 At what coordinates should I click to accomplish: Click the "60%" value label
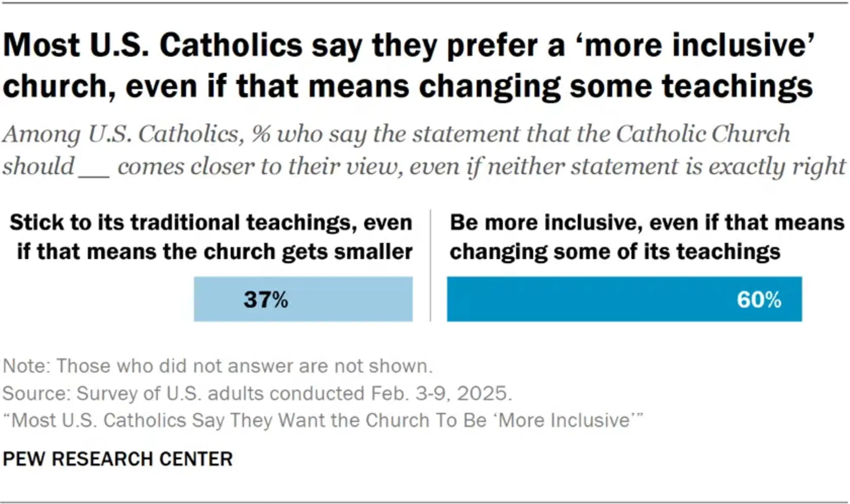point(759,300)
